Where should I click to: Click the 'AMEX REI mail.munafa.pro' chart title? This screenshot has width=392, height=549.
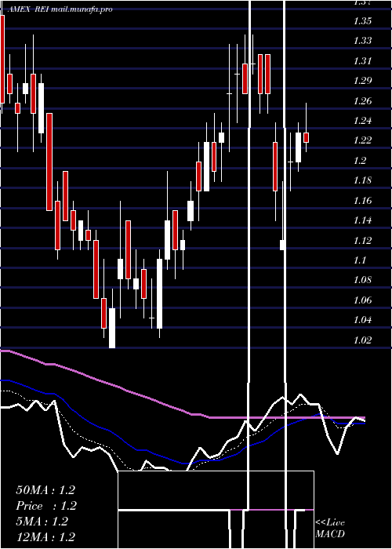click(60, 9)
